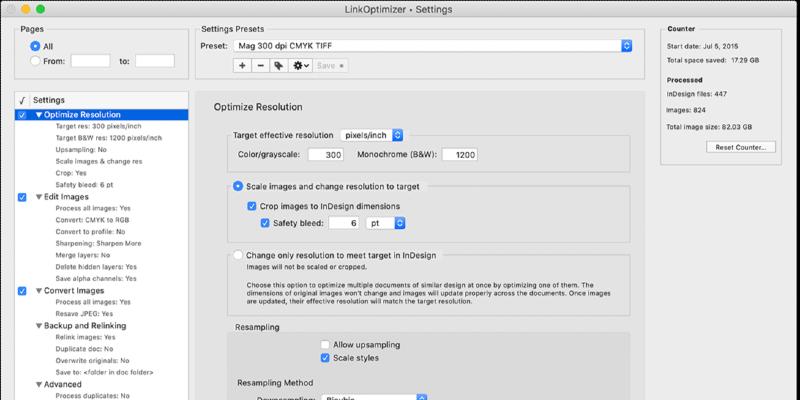Select 'Safety bleed: 6 pt' row
The height and width of the screenshot is (400, 800).
[102, 185]
